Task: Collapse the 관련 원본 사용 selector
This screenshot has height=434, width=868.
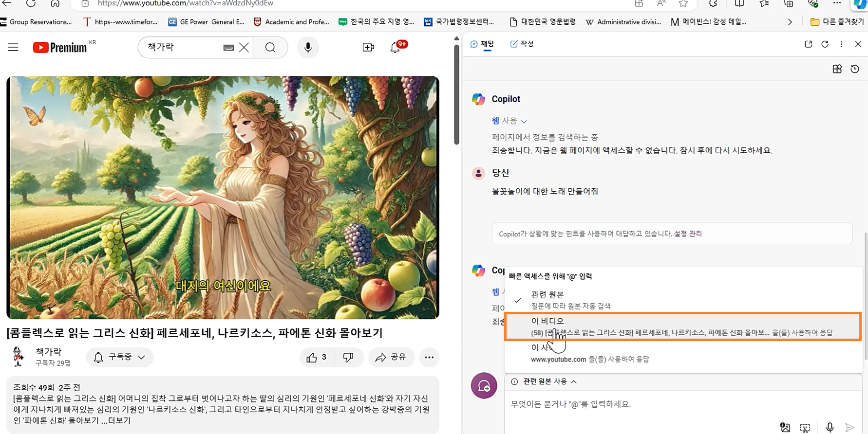Action: 545,381
